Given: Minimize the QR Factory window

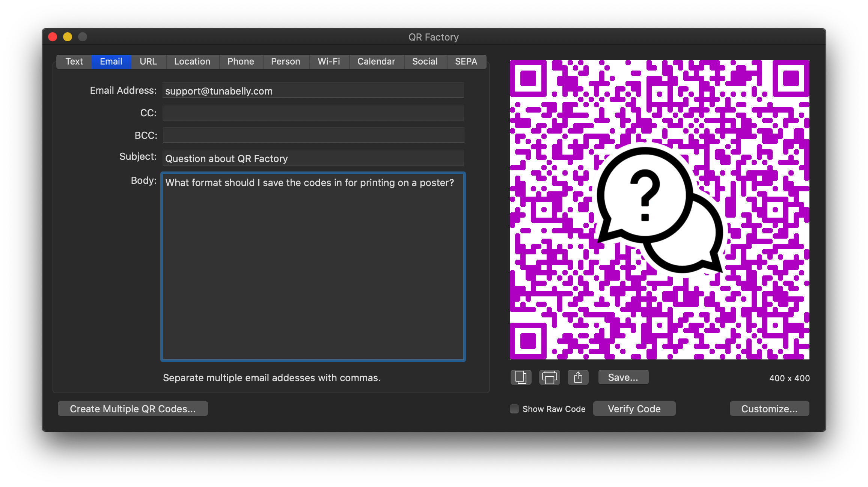Looking at the screenshot, I should pos(68,37).
